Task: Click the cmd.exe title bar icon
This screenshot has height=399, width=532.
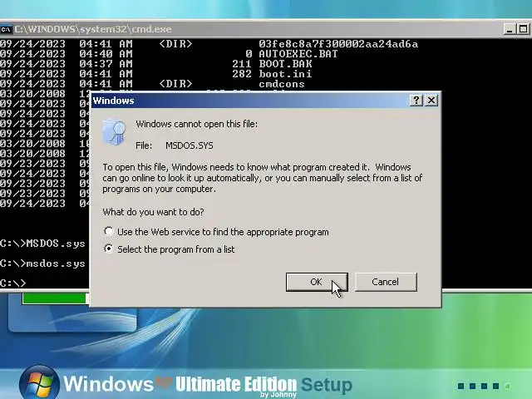Action: [x=6, y=30]
